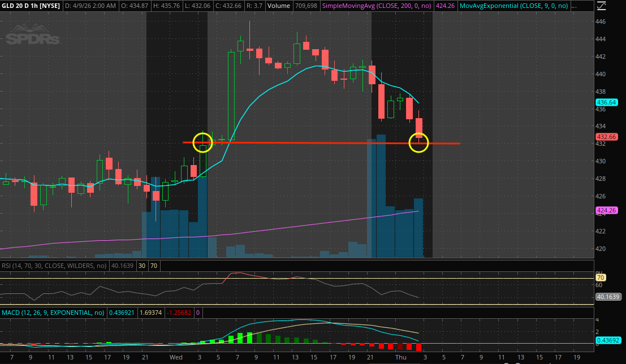Click the date readout D: 4/9/26 2:00 AM
Viewport: 626px width, 364px height.
click(90, 6)
